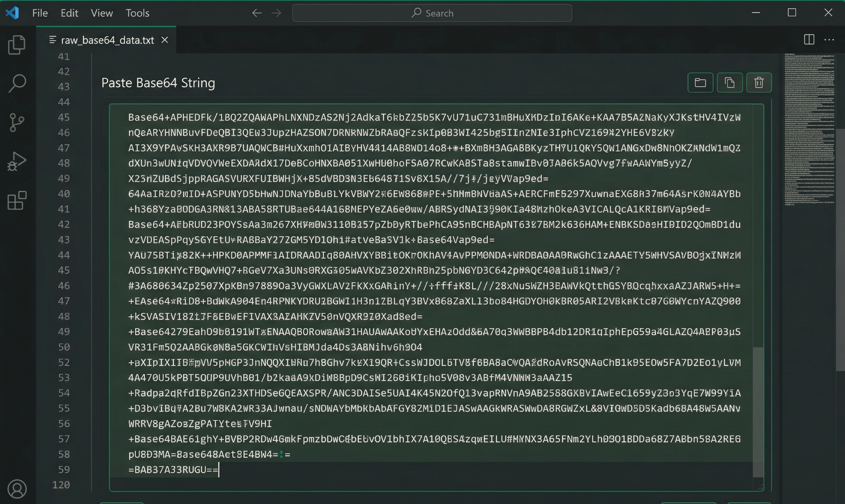This screenshot has width=845, height=504.
Task: Copy the Base64 string using the copy icon
Action: [729, 82]
